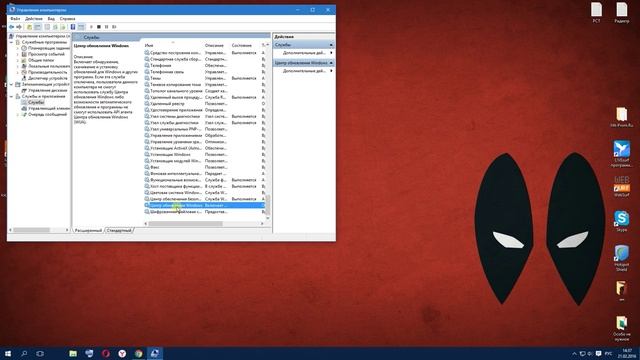The height and width of the screenshot is (360, 640).
Task: Toggle the action pane toolbar icon
Action: (x=81, y=27)
